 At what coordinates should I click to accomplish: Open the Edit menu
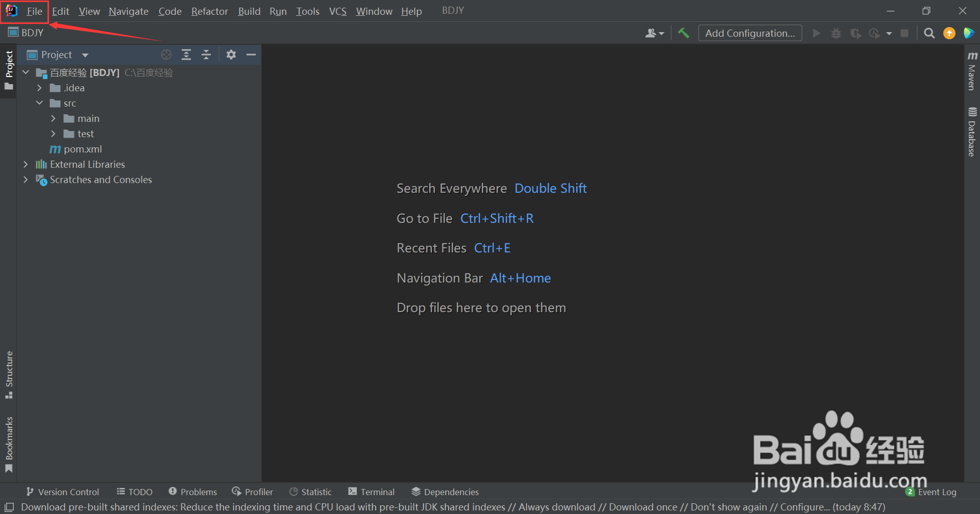tap(60, 11)
